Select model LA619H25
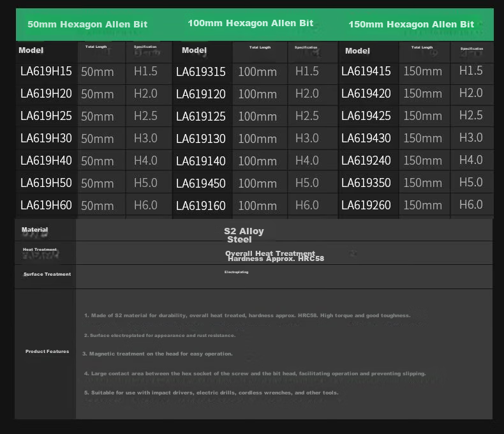 pos(46,116)
